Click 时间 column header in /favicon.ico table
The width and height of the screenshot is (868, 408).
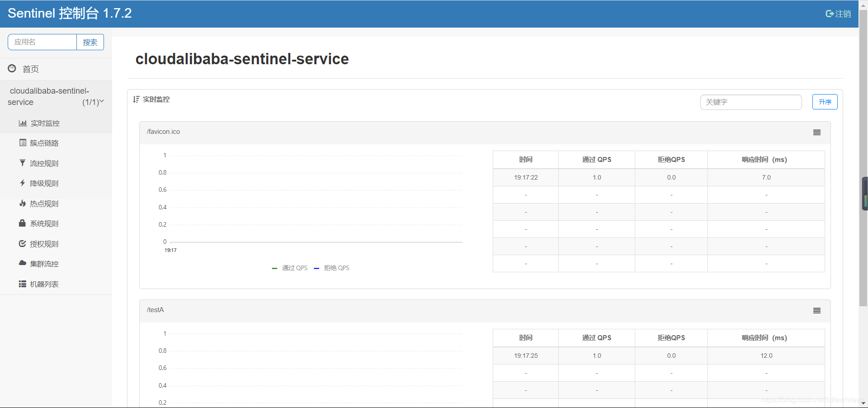(526, 160)
